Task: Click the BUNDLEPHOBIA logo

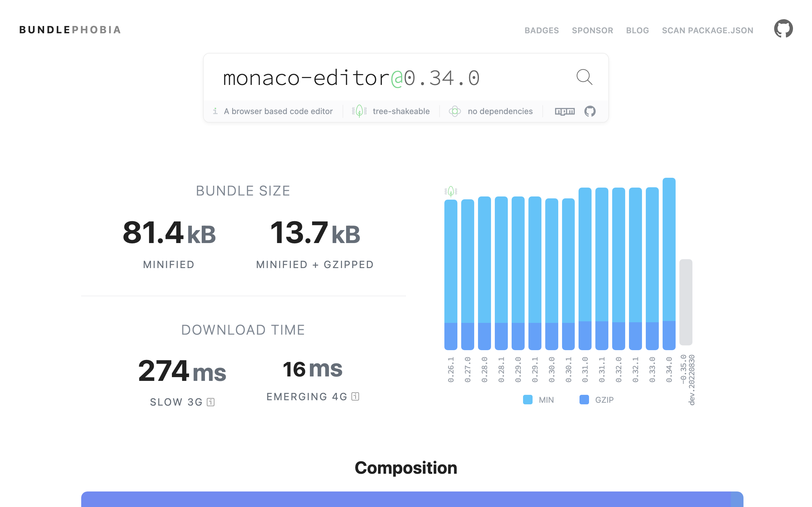Action: coord(70,30)
